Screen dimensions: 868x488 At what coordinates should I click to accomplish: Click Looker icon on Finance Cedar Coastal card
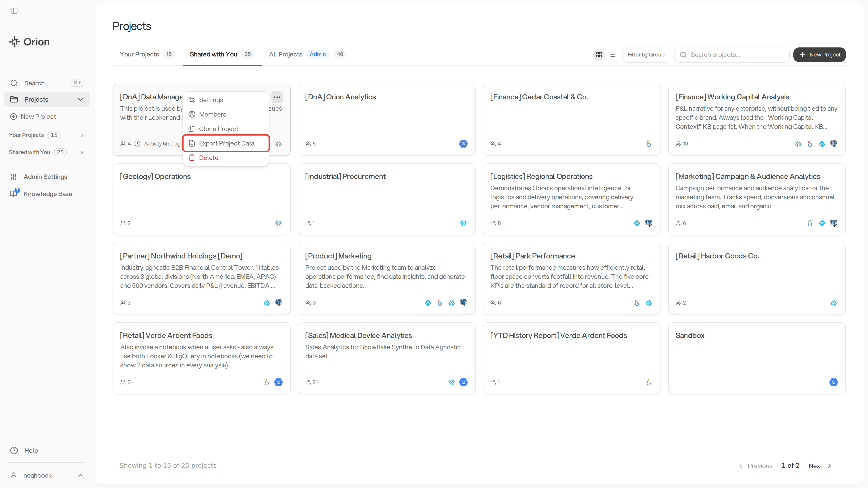[x=649, y=144]
